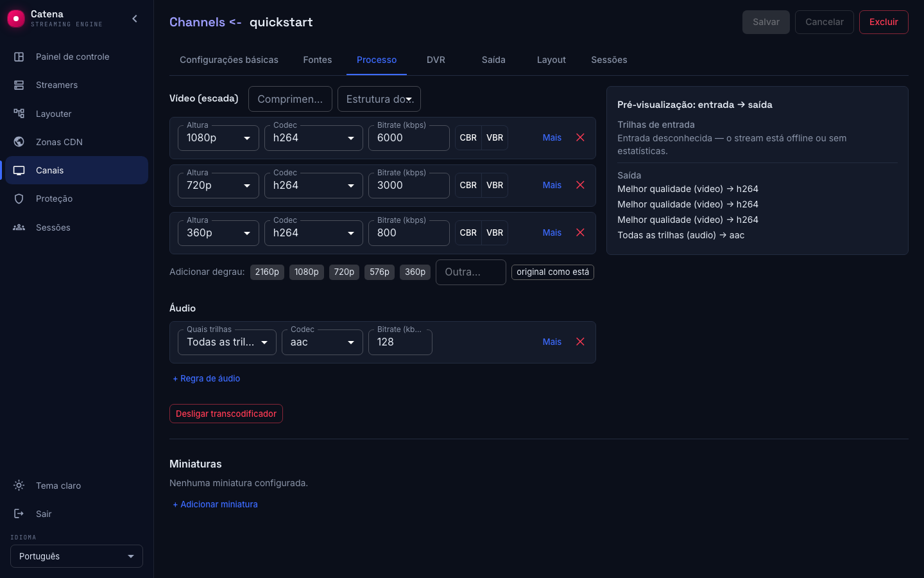The width and height of the screenshot is (924, 578).
Task: Open the Português language dropdown
Action: [76, 556]
